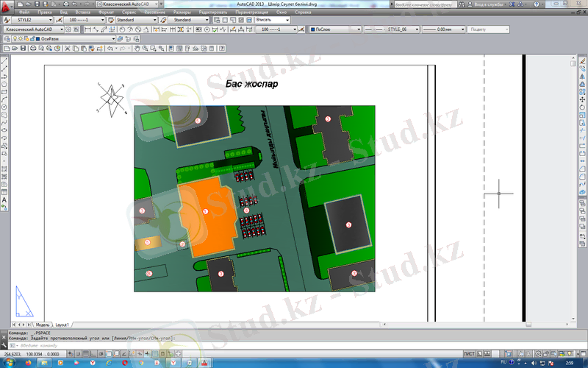Click the Save icon in standard toolbar
This screenshot has height=368, width=588.
pos(24,48)
